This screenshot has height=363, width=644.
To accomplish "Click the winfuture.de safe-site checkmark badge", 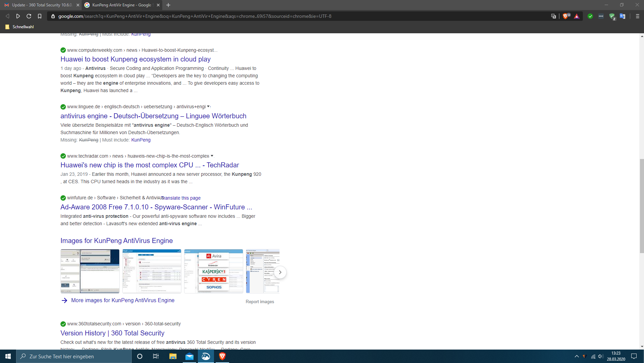I will point(63,198).
